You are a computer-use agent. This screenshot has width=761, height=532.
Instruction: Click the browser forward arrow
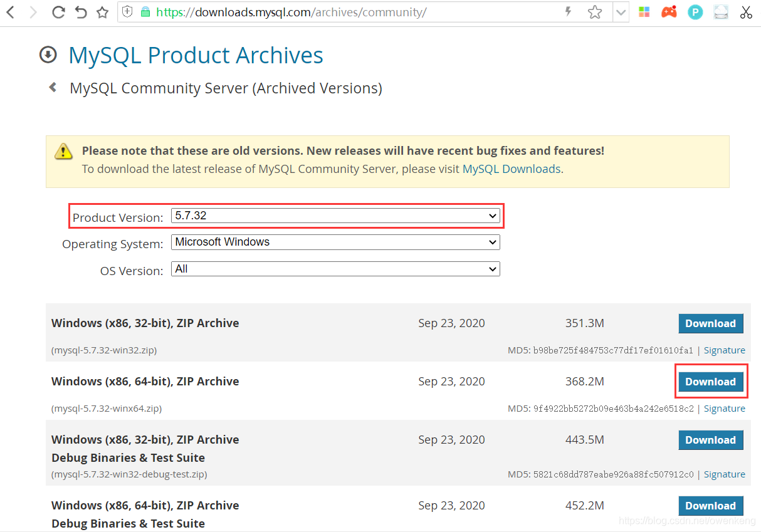tap(33, 12)
